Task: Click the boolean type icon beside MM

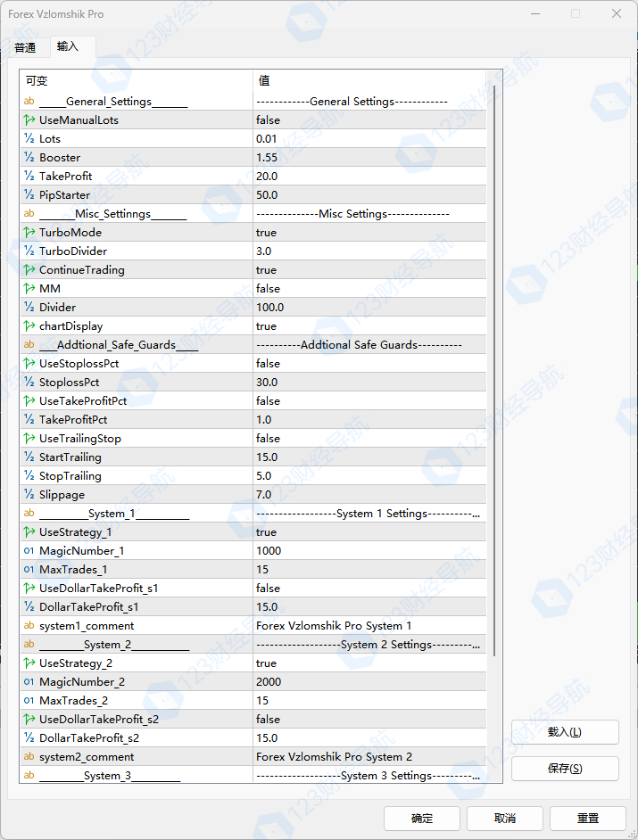Action: click(x=29, y=289)
